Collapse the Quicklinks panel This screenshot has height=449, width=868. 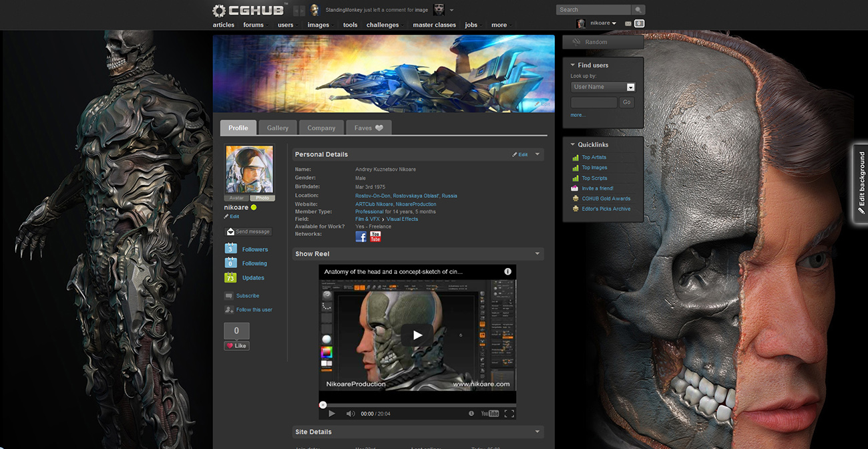click(x=573, y=144)
